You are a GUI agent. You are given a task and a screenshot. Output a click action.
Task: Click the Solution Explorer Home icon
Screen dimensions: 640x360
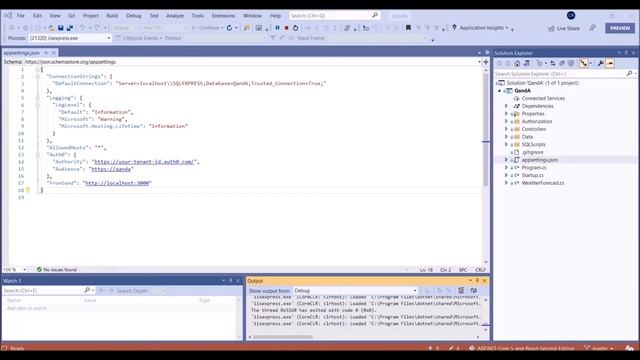pos(517,63)
